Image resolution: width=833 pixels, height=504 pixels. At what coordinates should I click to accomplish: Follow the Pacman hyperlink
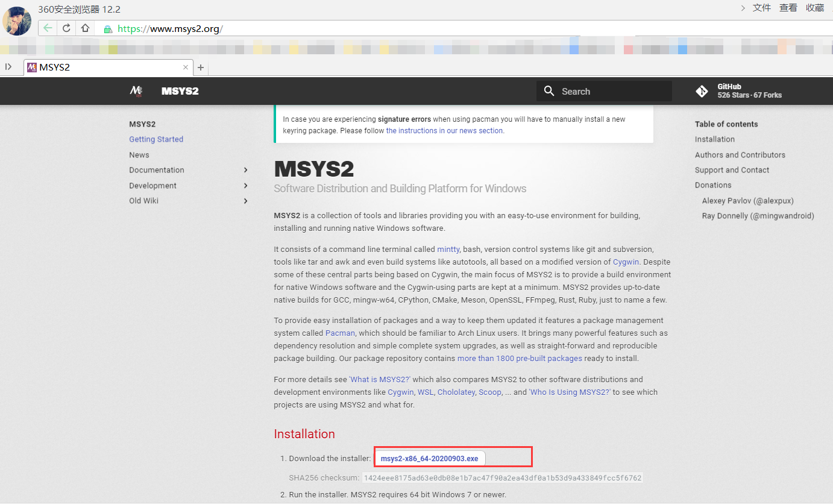340,333
